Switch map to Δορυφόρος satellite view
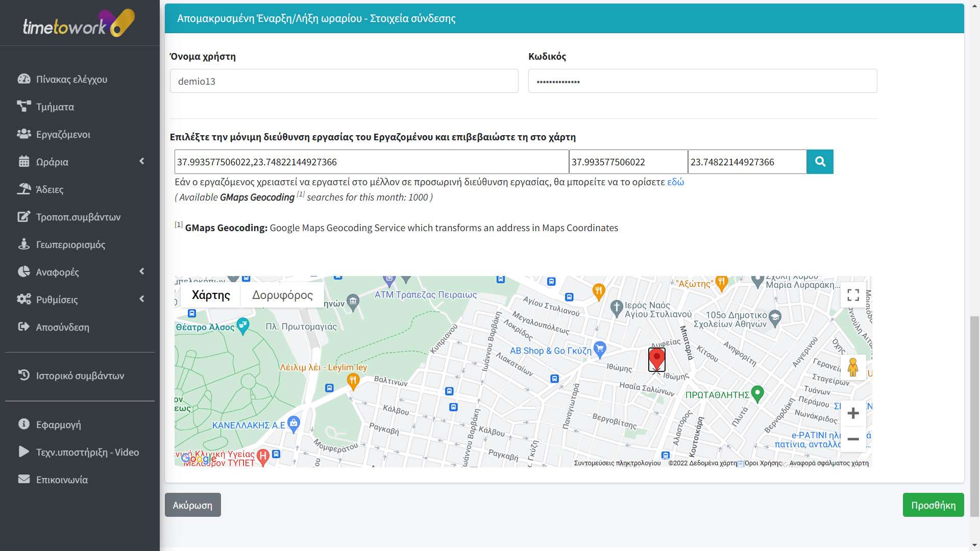Screen dimensions: 980x551 tap(282, 295)
